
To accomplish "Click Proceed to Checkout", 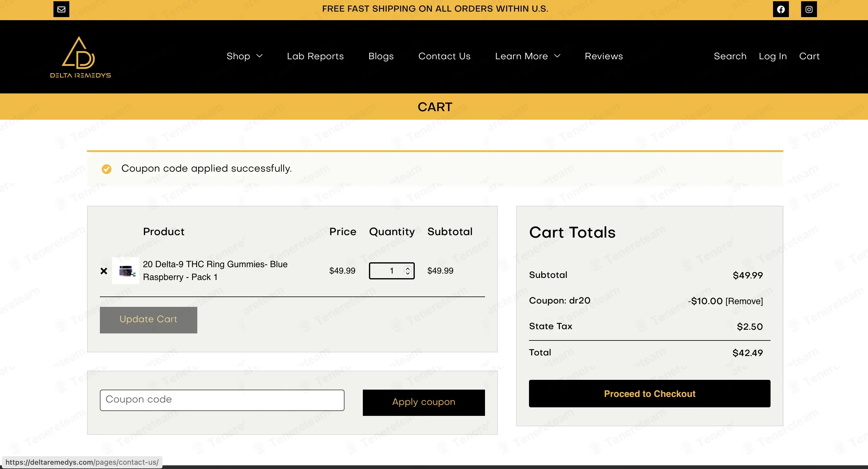I will tap(649, 394).
